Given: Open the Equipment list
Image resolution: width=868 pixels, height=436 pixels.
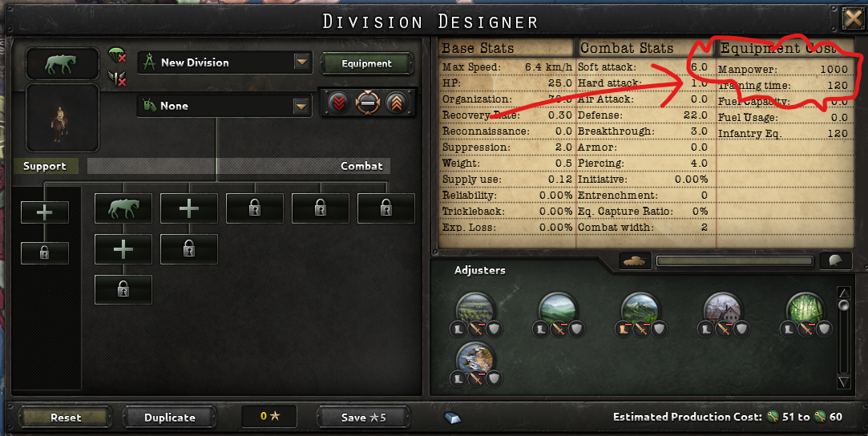Looking at the screenshot, I should pyautogui.click(x=366, y=63).
